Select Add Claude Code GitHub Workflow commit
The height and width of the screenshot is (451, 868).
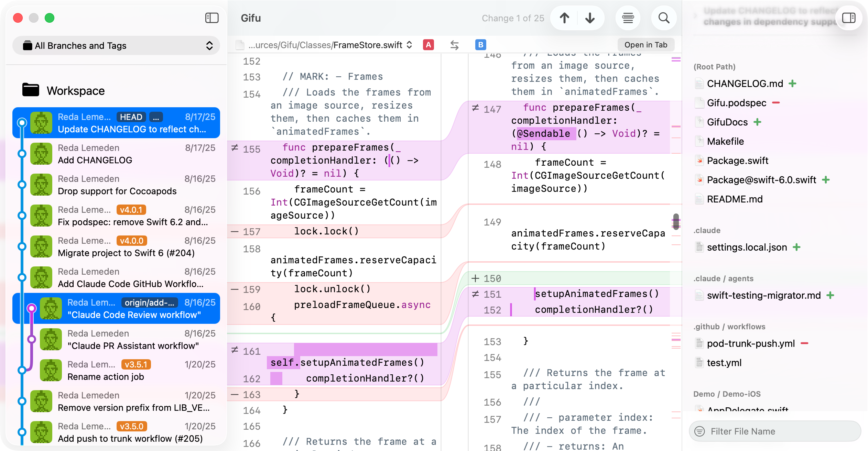point(116,277)
